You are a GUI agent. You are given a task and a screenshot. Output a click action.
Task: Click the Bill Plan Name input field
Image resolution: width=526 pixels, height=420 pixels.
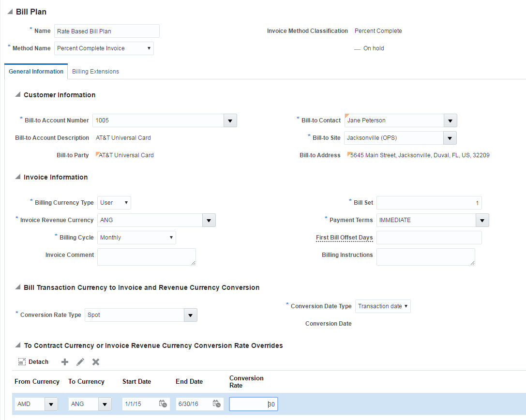106,31
